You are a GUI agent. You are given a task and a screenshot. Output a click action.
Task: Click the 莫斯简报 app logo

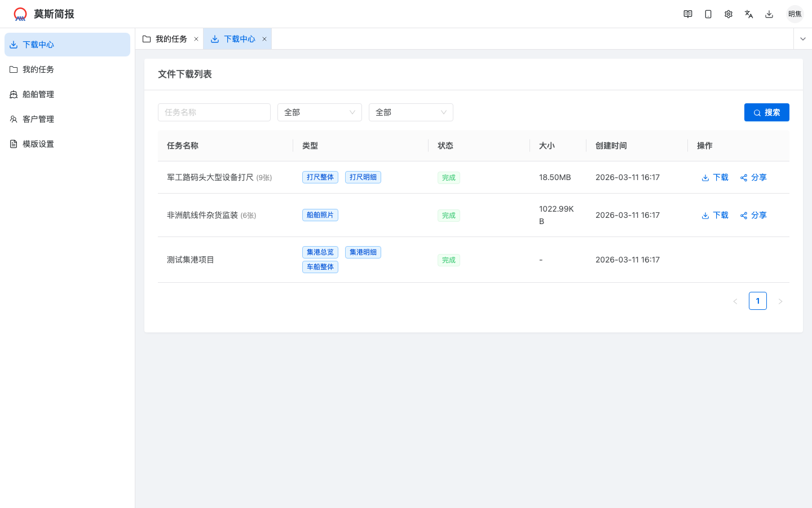[x=20, y=14]
